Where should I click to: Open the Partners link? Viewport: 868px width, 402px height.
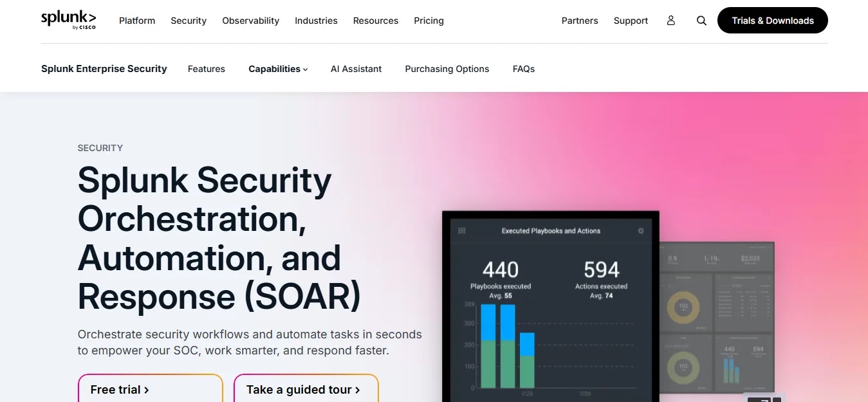tap(580, 21)
